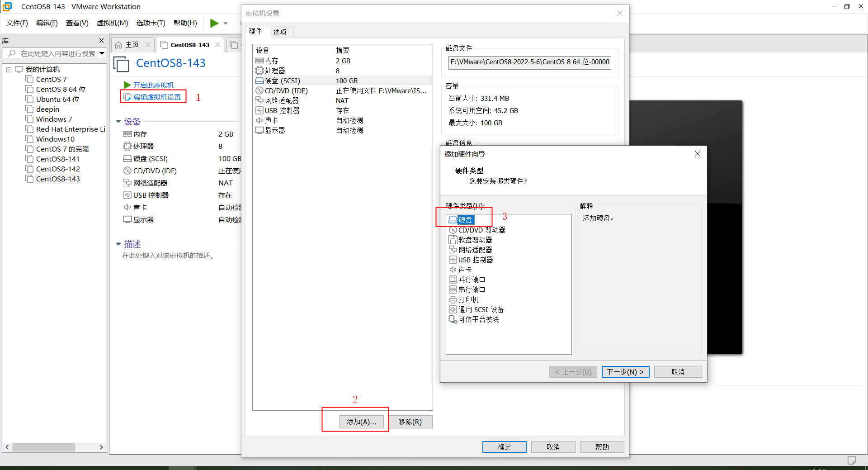Viewport: 868px width, 470px height.
Task: Open the 虚拟机(M) menu
Action: coord(113,23)
